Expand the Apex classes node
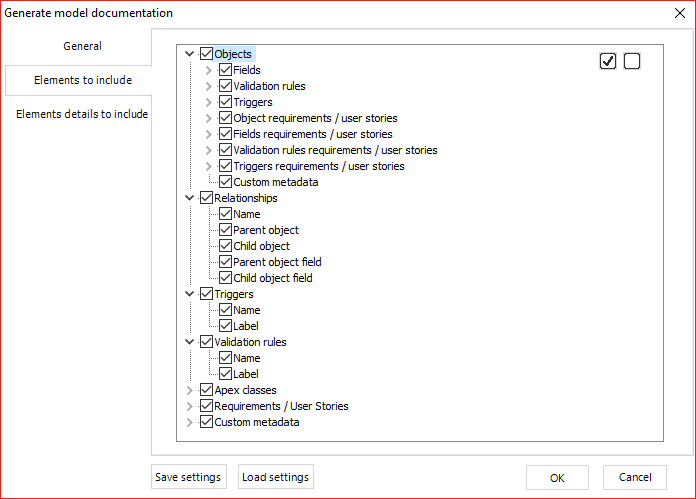696x499 pixels. click(x=190, y=390)
